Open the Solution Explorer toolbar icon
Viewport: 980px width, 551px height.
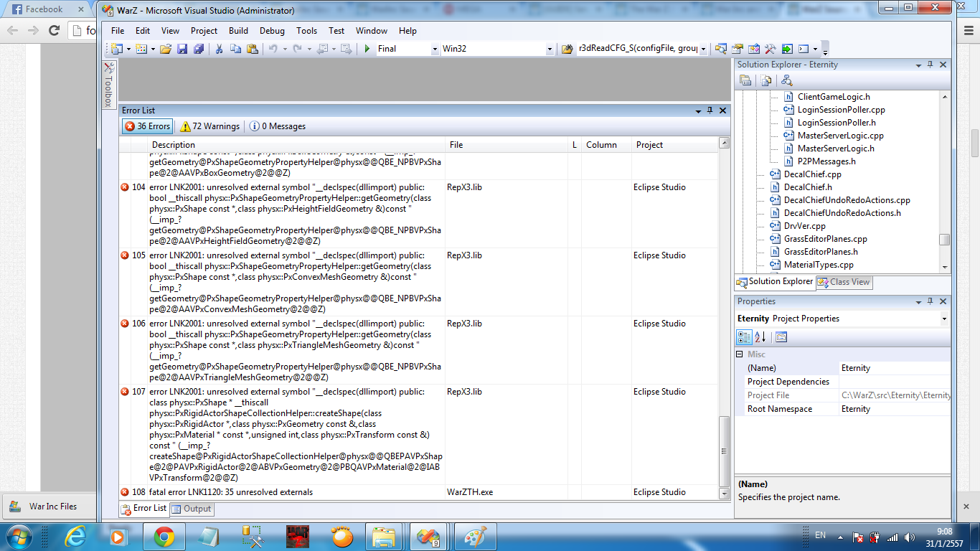(x=721, y=49)
